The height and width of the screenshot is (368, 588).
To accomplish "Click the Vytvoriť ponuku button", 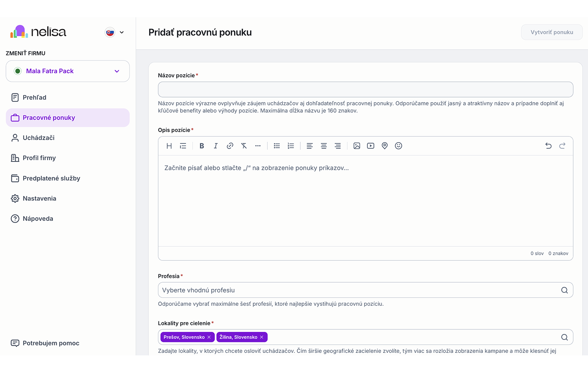I will click(552, 32).
